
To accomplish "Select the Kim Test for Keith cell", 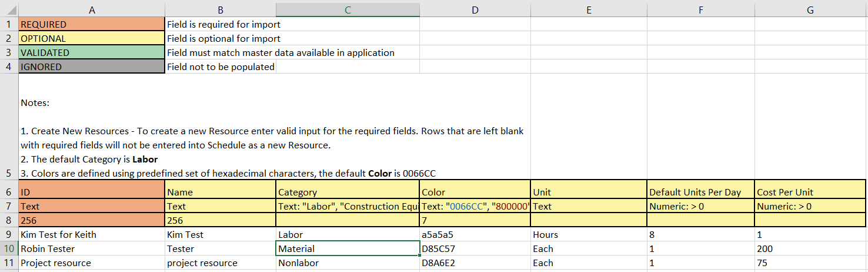I will (x=92, y=234).
